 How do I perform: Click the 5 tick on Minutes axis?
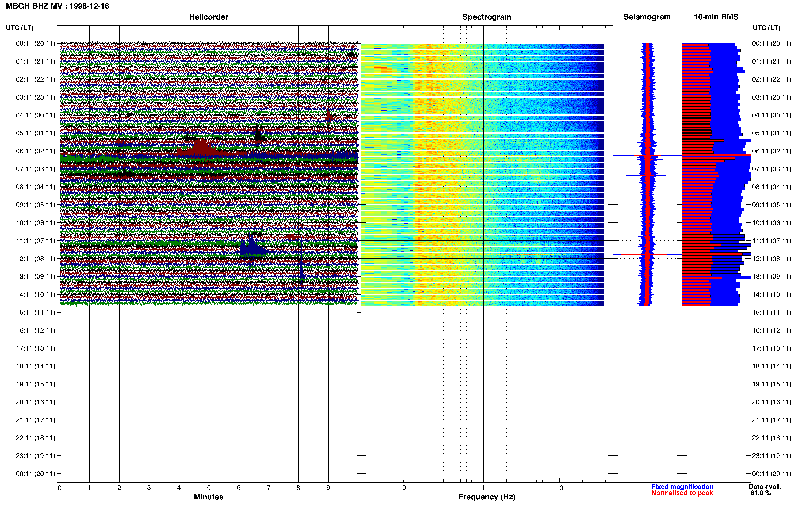[209, 487]
